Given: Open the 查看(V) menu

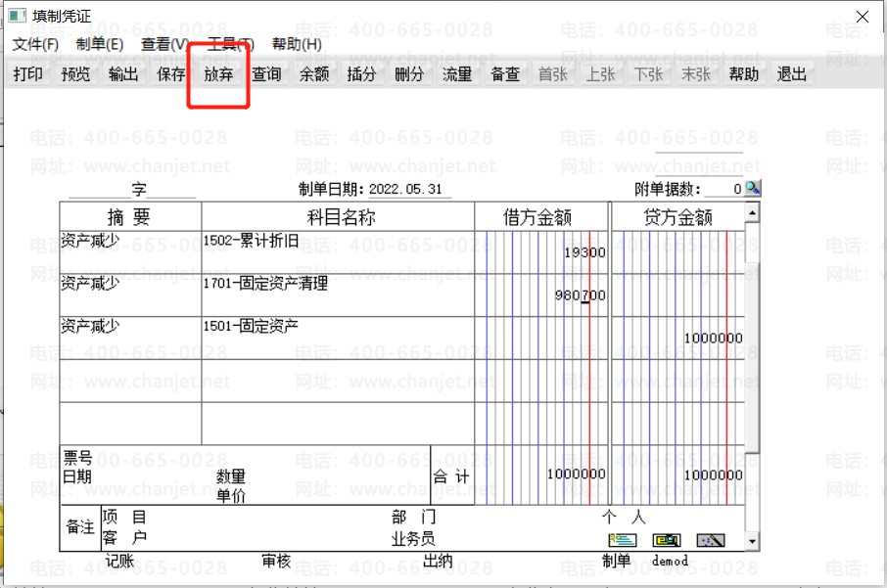Looking at the screenshot, I should pos(164,44).
